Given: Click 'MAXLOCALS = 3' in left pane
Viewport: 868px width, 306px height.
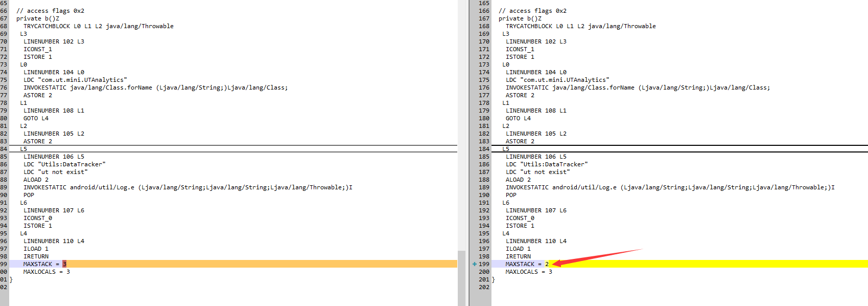Looking at the screenshot, I should pyautogui.click(x=46, y=272).
